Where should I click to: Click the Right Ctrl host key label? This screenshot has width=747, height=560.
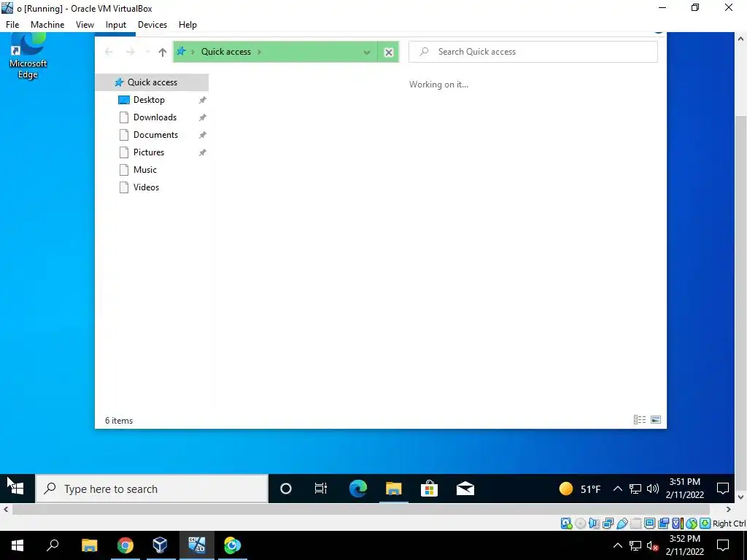729,524
